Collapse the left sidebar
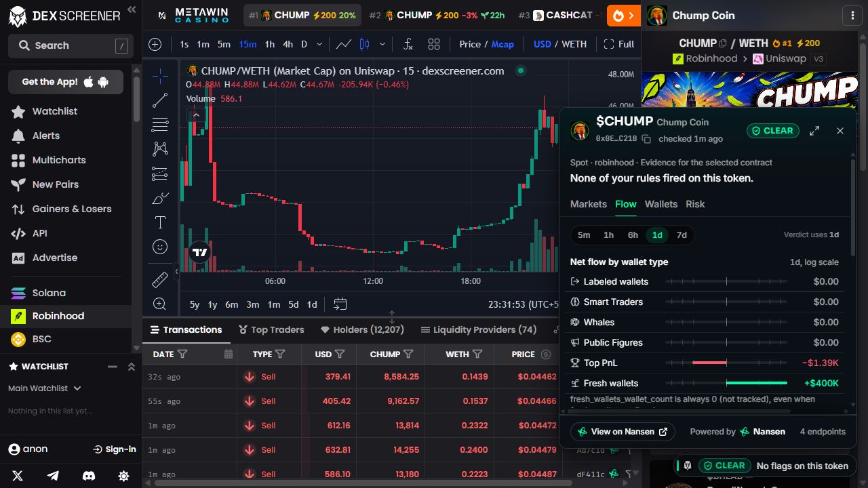 pyautogui.click(x=132, y=9)
